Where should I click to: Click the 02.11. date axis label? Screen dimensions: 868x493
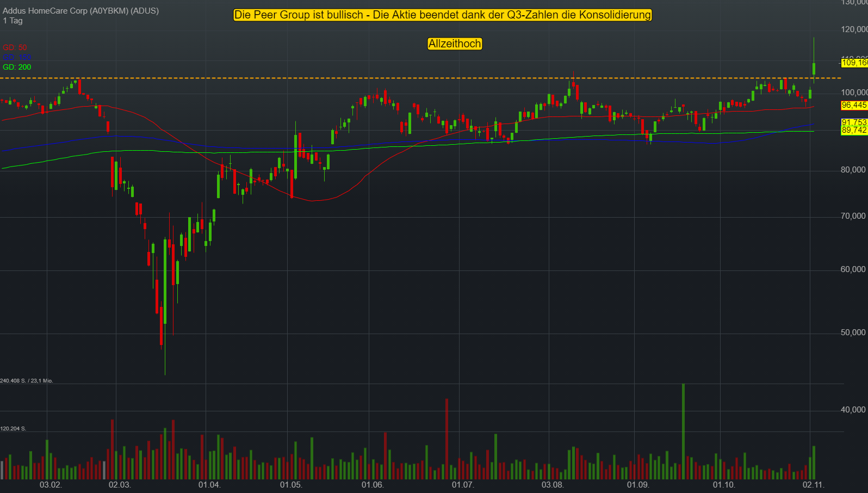pos(814,485)
